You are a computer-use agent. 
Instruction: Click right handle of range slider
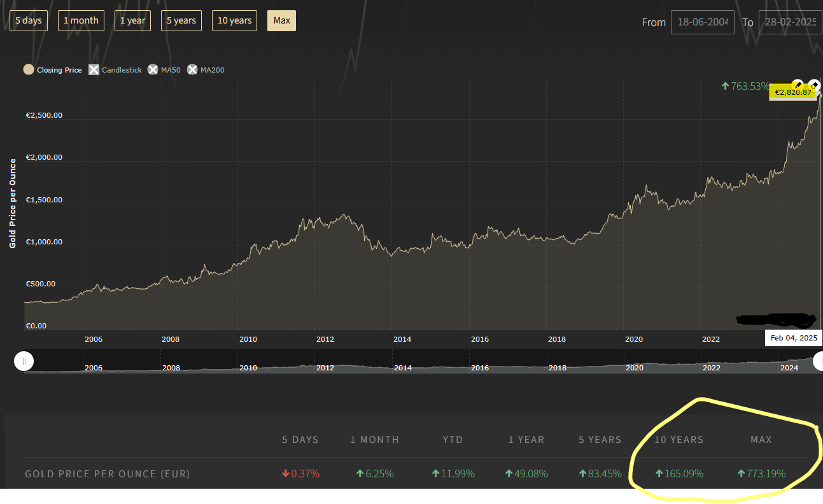(819, 361)
